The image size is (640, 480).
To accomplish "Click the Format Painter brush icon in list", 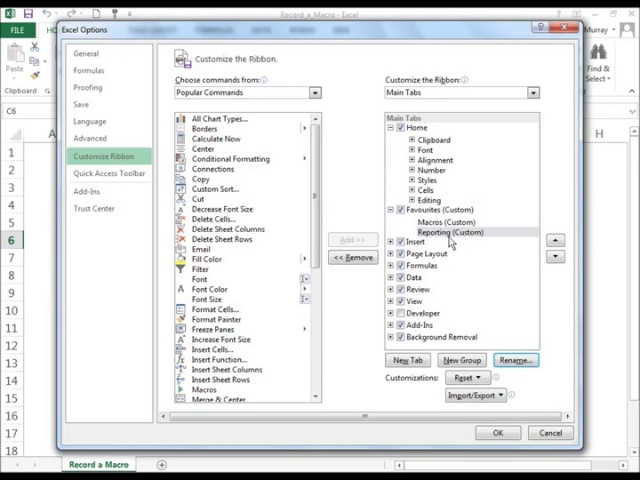I will tap(180, 319).
